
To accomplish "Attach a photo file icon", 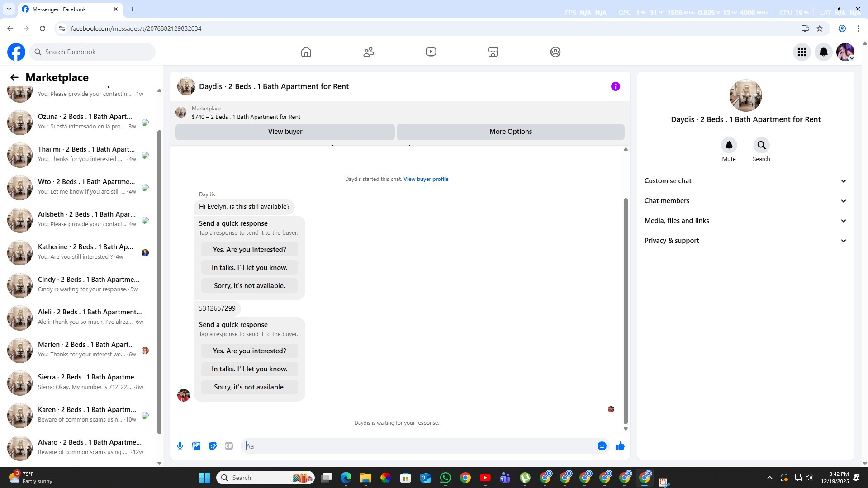I will pyautogui.click(x=196, y=446).
